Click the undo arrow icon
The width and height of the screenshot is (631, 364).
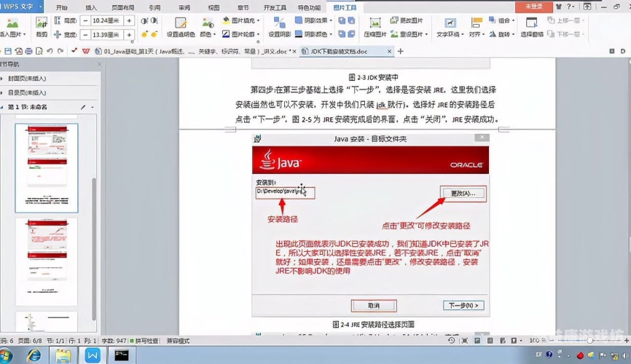point(50,51)
